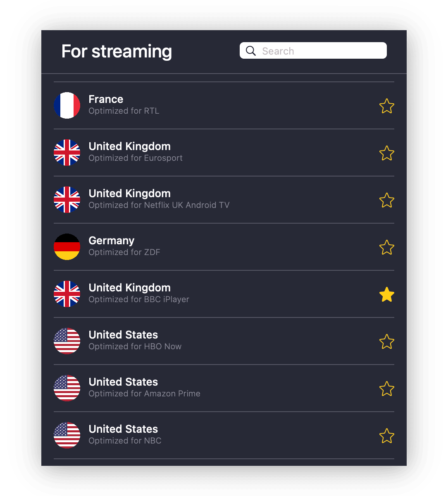Select United States optimized for HBO Now
Image resolution: width=448 pixels, height=496 pixels.
(224, 341)
